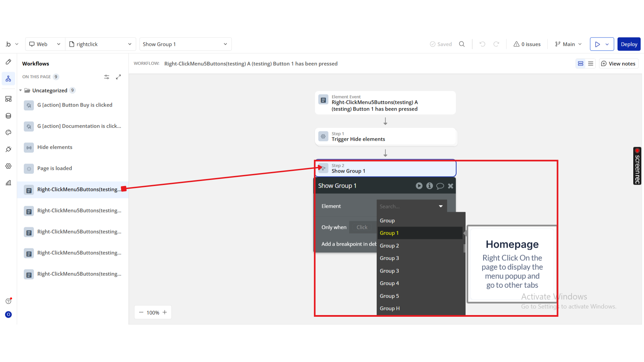
Task: Collapse the Uncategorized folder
Action: click(20, 90)
